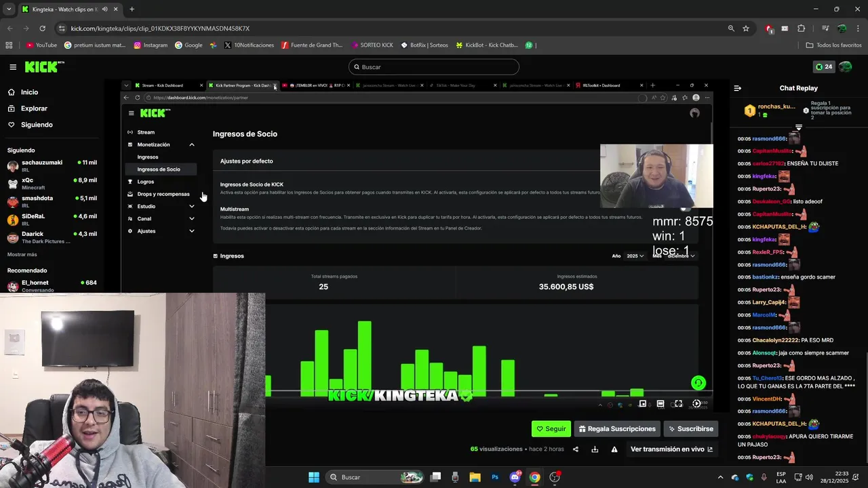The width and height of the screenshot is (868, 488).
Task: Open the Kick hamburger sidebar menu
Action: tap(13, 67)
